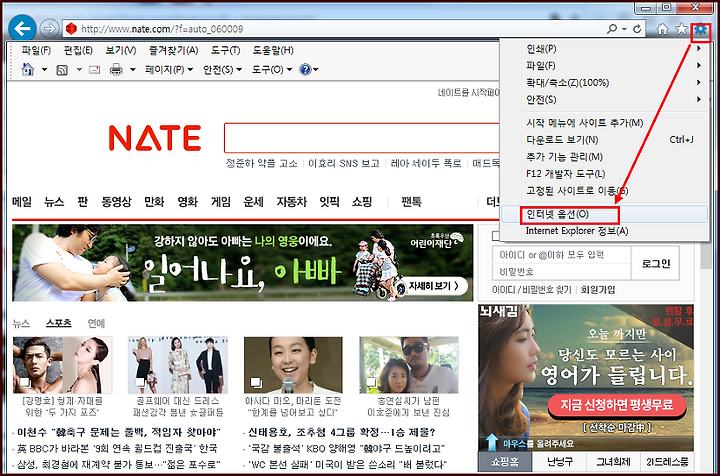
Task: Open the gear tools menu icon
Action: pyautogui.click(x=701, y=30)
